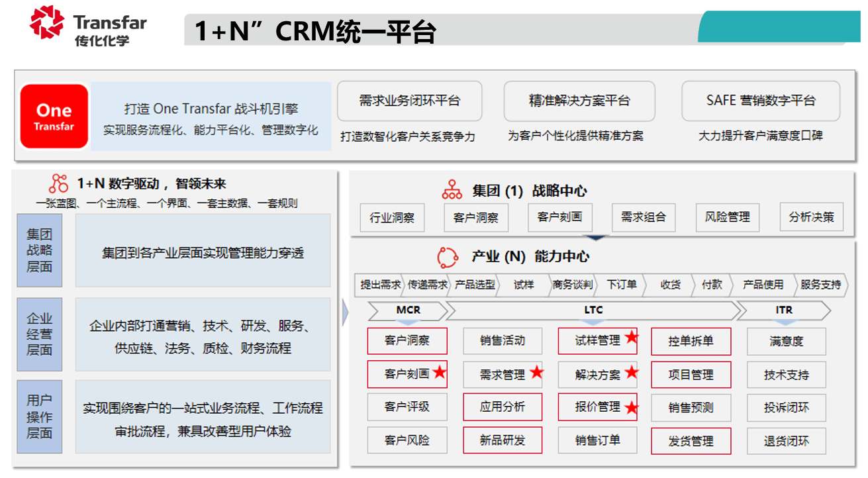The width and height of the screenshot is (868, 478).
Task: Click the red star inside the 客户刻画 MCR box
Action: tap(440, 373)
